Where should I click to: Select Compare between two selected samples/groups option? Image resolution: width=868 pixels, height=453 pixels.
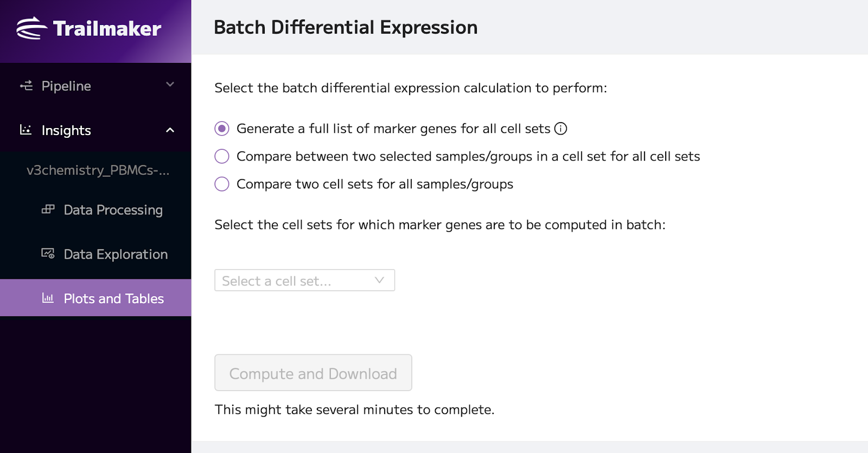pos(222,156)
